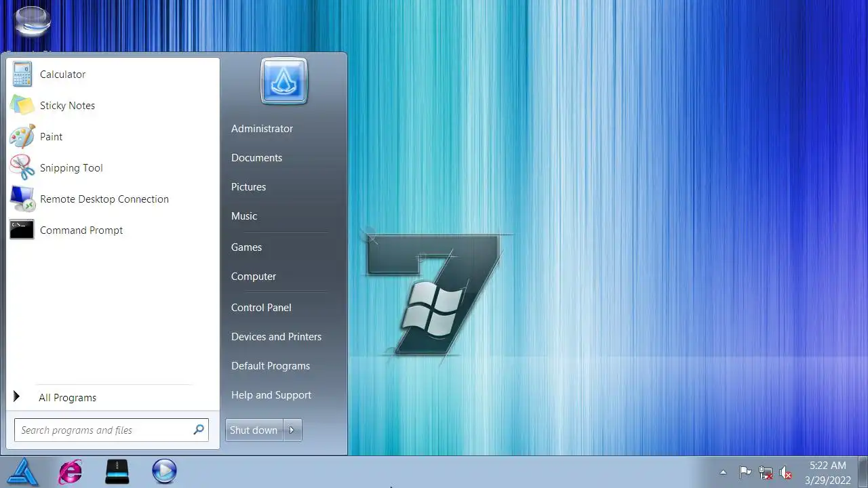Open Internet Explorer from taskbar

click(71, 472)
